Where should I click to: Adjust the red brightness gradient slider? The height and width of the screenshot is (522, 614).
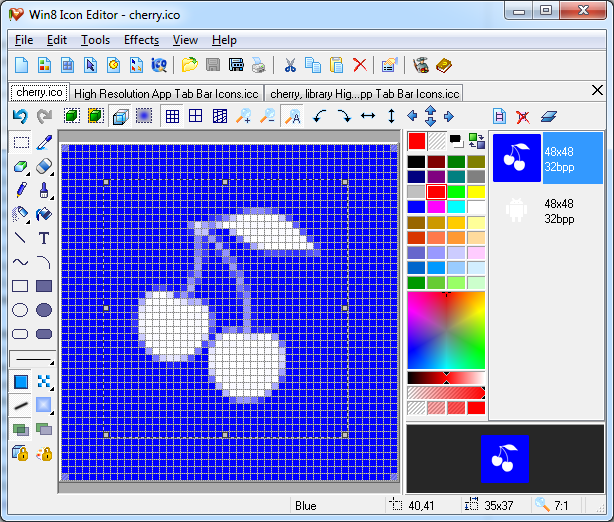pos(446,378)
